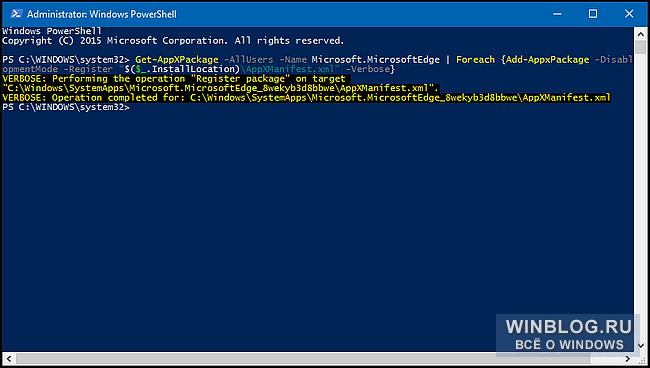Click the "VERBOSE: Operation completed for" line
650x368 pixels.
[x=306, y=98]
